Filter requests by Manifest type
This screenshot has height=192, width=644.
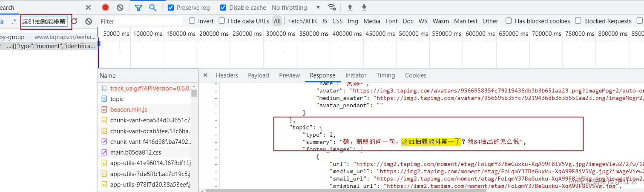coord(466,21)
